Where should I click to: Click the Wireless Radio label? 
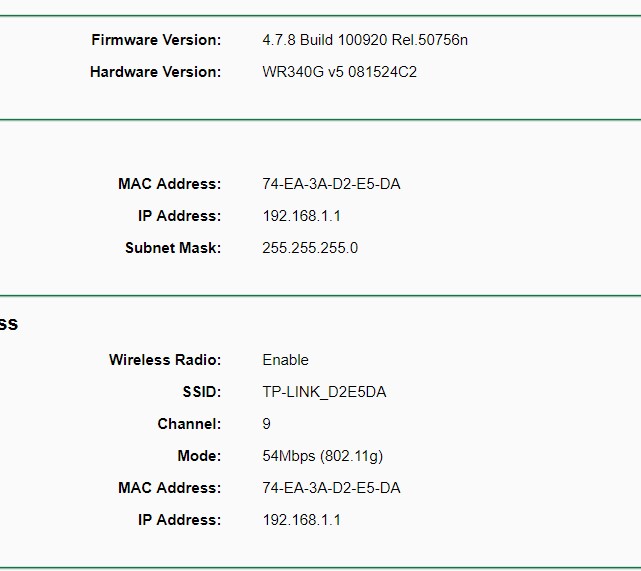(x=165, y=360)
